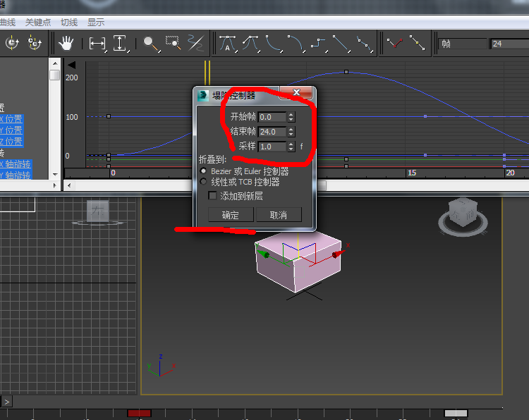This screenshot has height=420, width=529.
Task: Click the first key-time filter icon
Action: [x=13, y=43]
